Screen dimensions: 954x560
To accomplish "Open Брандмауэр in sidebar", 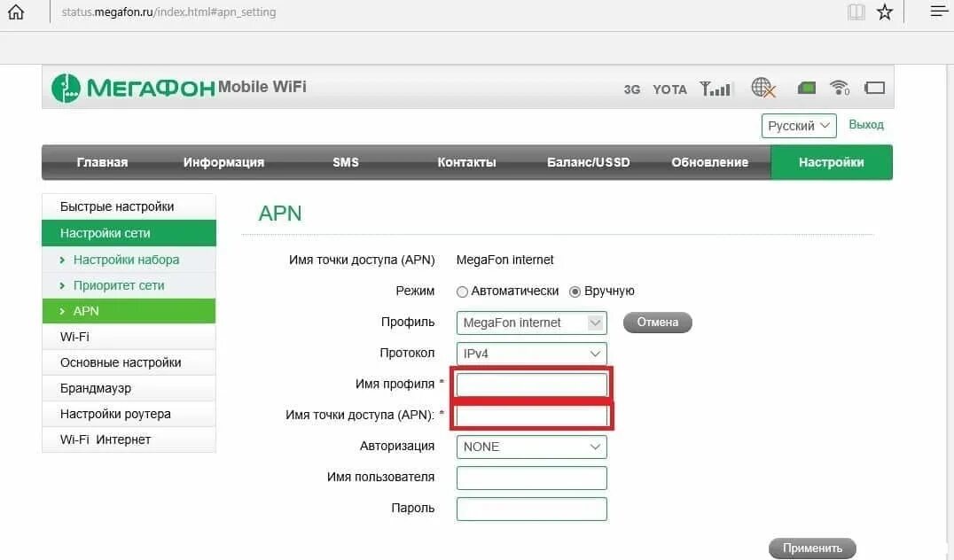I will (129, 388).
